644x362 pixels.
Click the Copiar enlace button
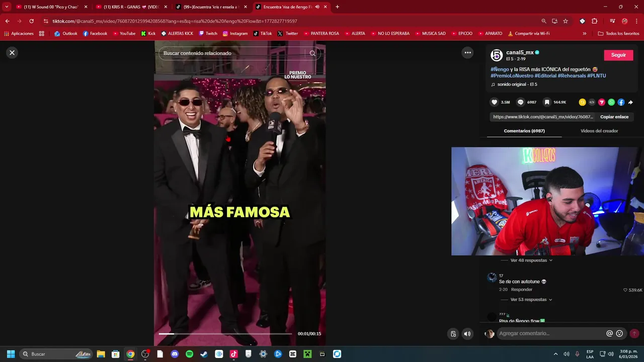coord(614,117)
